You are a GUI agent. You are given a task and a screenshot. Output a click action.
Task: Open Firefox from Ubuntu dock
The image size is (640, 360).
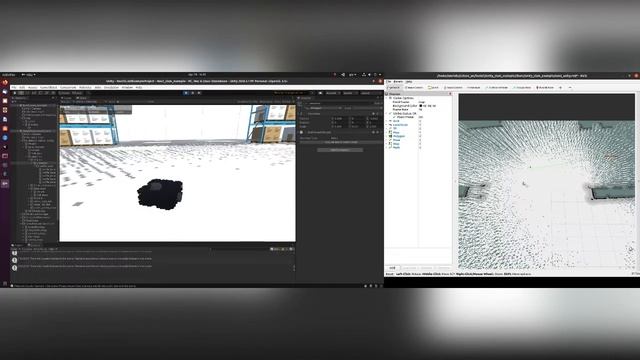pos(4,82)
